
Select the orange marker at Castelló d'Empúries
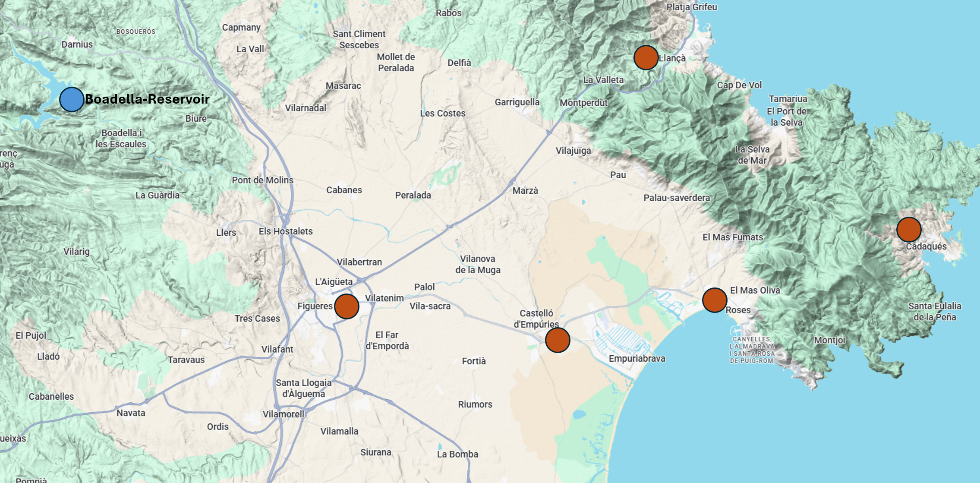tap(558, 340)
